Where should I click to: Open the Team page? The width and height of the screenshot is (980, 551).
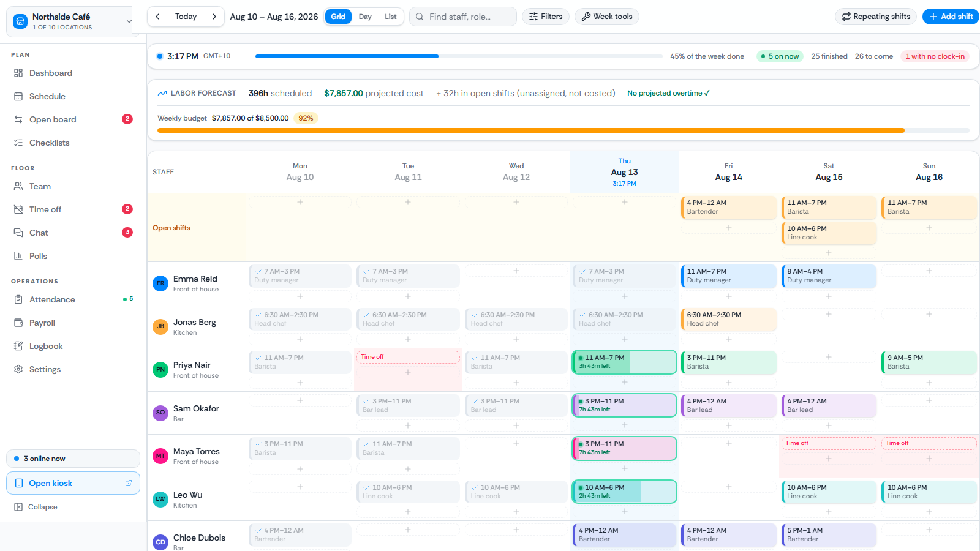pos(73,186)
